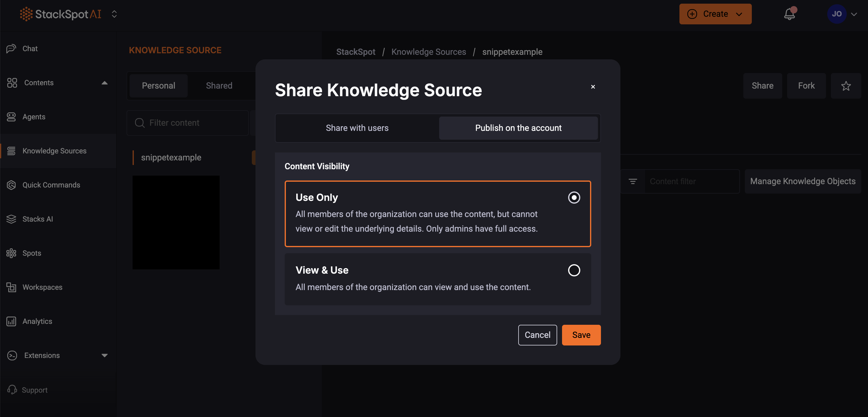The height and width of the screenshot is (417, 868).
Task: Open Quick Commands from the sidebar
Action: (x=11, y=185)
